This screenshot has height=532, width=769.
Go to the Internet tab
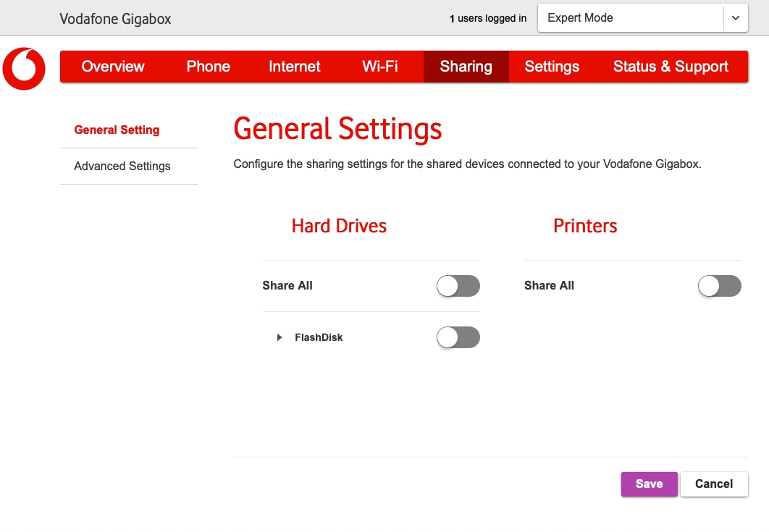tap(294, 67)
